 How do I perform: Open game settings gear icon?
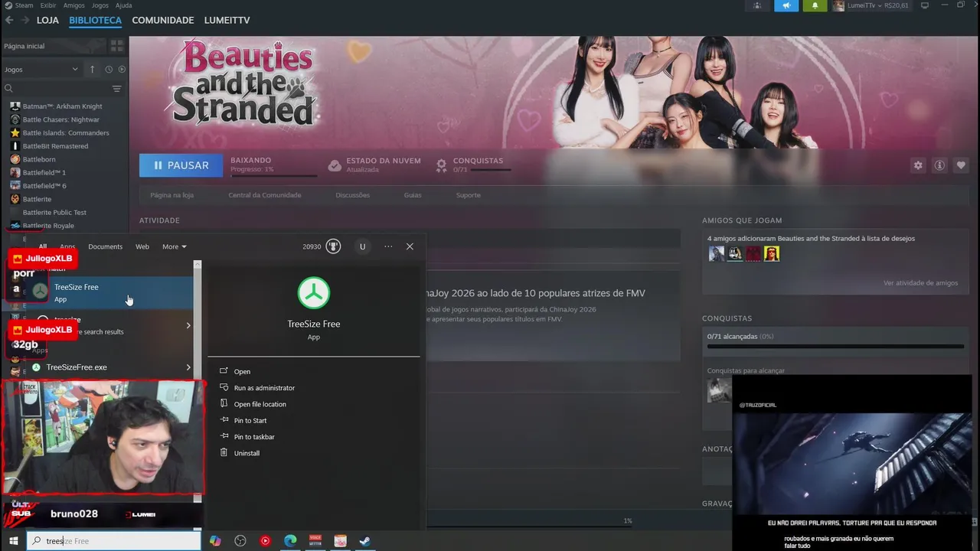click(x=918, y=165)
